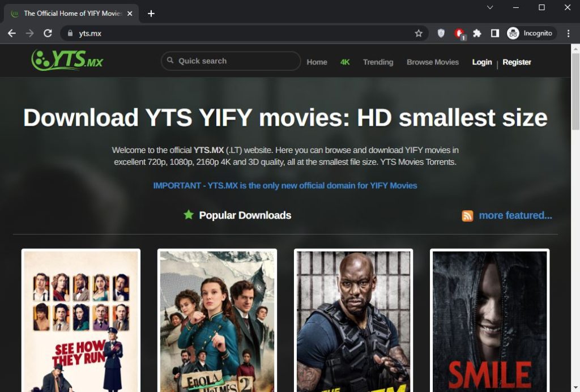The image size is (580, 392).
Task: Go to Trending movies
Action: (x=378, y=62)
